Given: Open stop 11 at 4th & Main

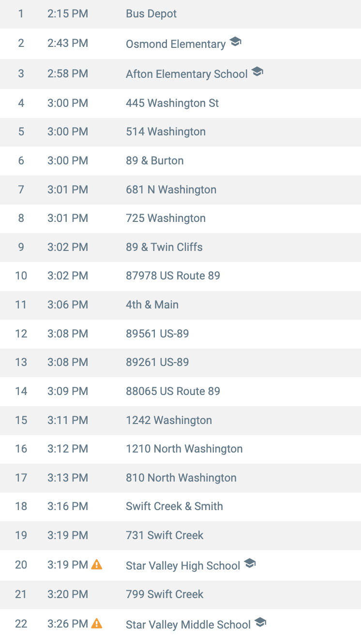Looking at the screenshot, I should pyautogui.click(x=152, y=305).
